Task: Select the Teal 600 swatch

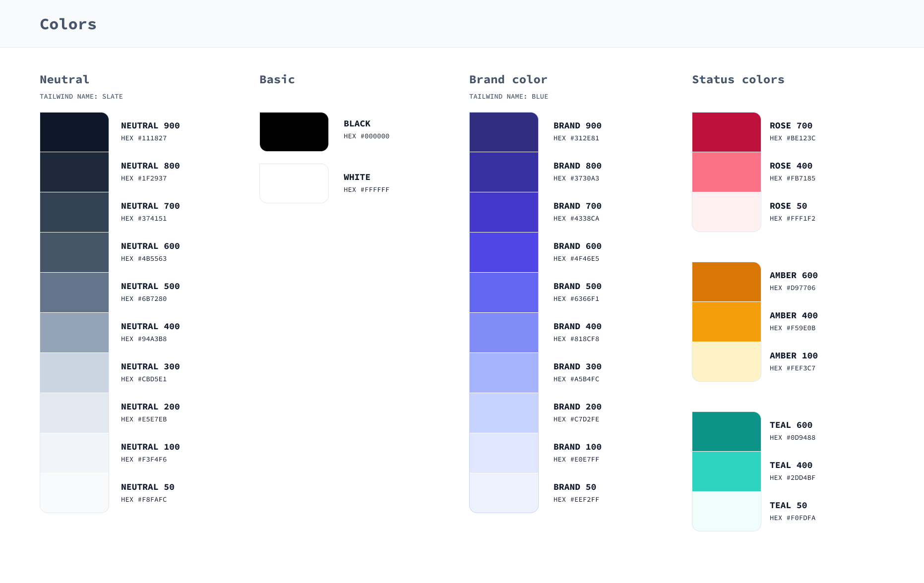Action: pos(727,431)
